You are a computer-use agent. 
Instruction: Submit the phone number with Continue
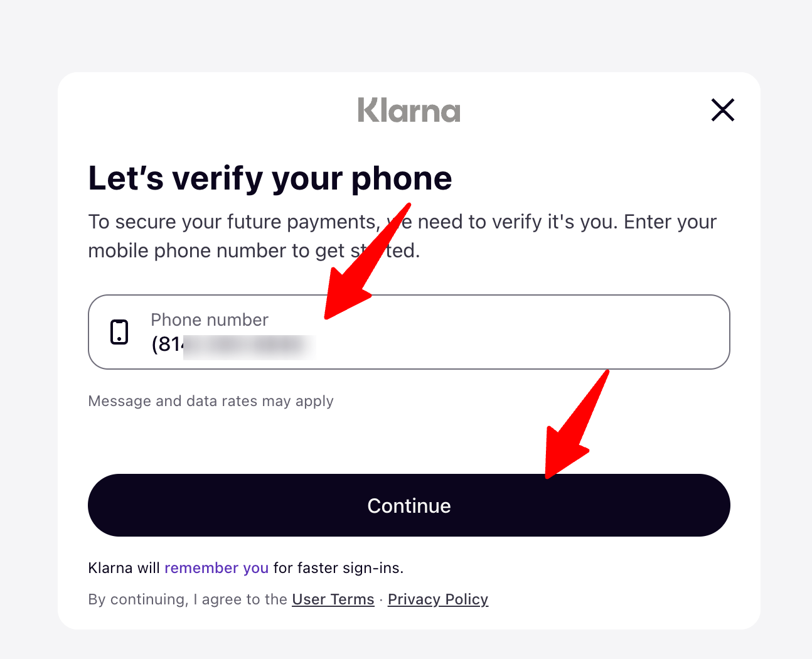coord(409,505)
